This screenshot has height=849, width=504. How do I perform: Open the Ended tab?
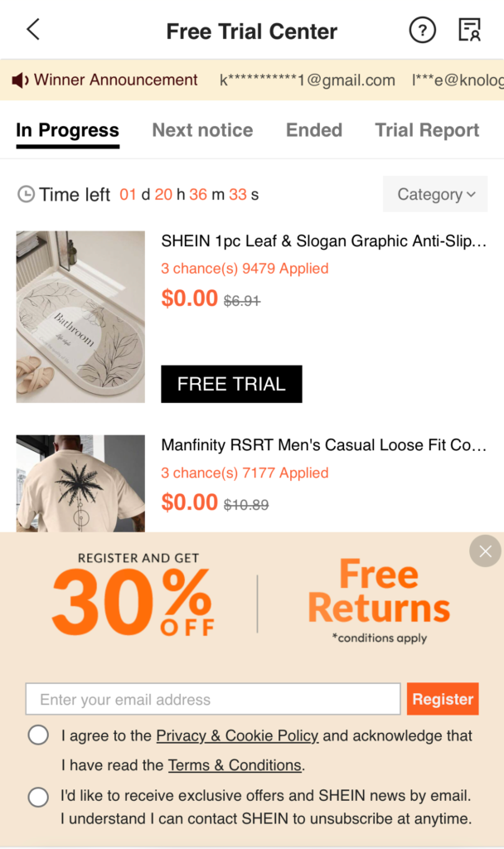pos(314,130)
